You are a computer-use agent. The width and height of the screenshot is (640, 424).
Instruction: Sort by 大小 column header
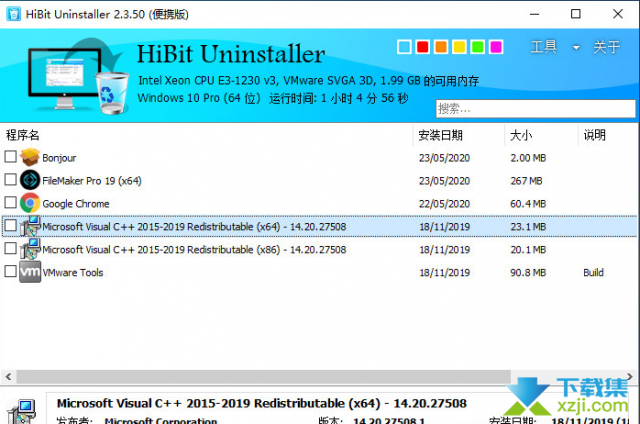click(x=521, y=135)
